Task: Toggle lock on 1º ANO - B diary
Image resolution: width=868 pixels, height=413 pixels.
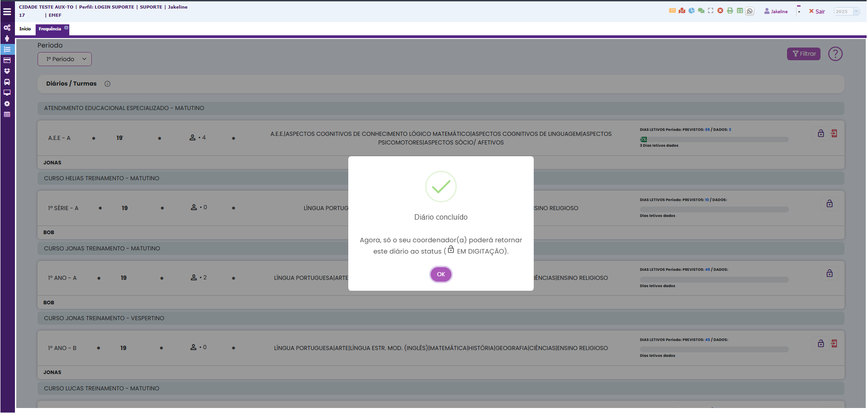Action: tap(821, 344)
